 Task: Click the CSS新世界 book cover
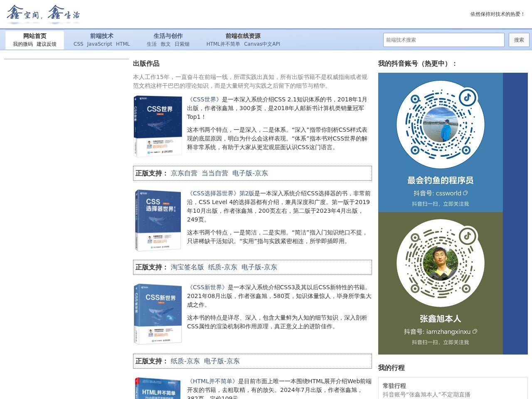[x=158, y=314]
